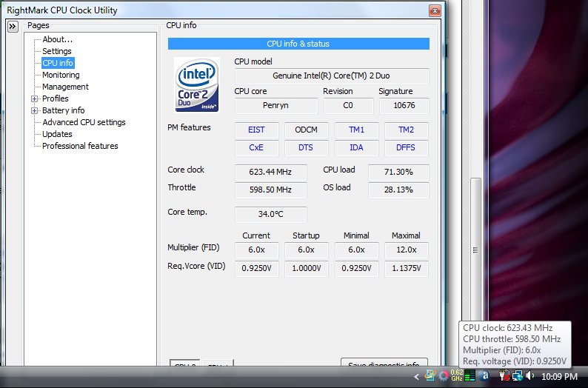The height and width of the screenshot is (388, 588).
Task: Open the Professional features page
Action: point(80,146)
